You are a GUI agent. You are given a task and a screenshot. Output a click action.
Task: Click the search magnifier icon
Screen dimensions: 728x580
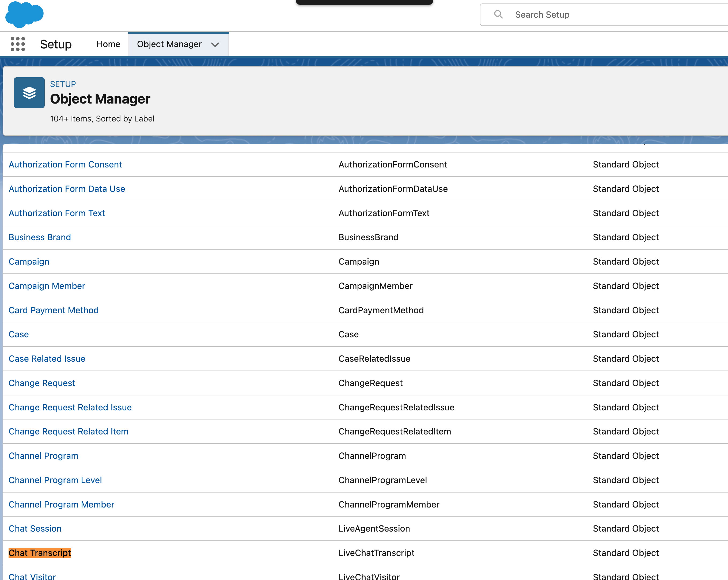tap(498, 14)
